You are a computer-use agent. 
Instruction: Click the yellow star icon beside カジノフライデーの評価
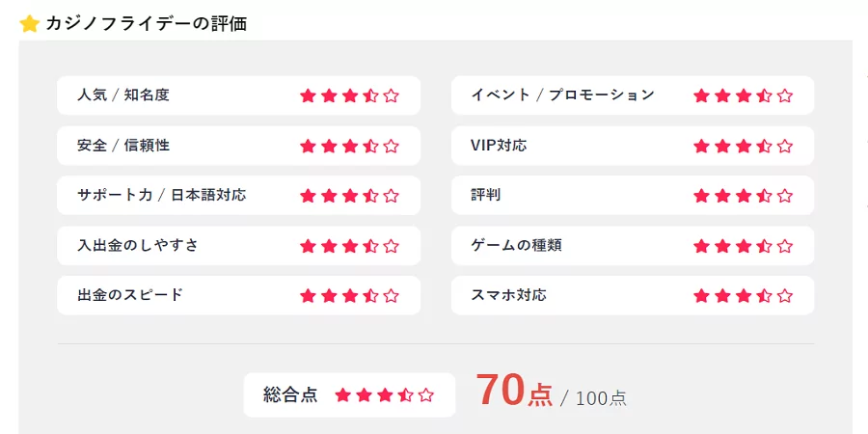click(x=29, y=24)
